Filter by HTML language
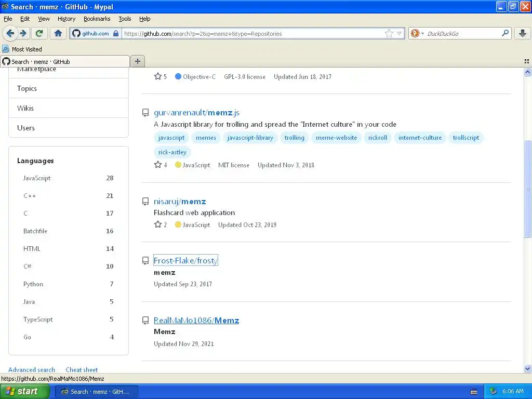Image resolution: width=532 pixels, height=399 pixels. (68, 248)
